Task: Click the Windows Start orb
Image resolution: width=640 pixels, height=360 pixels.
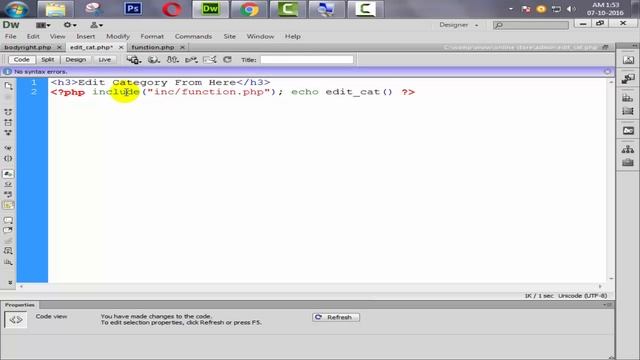Action: click(x=16, y=9)
